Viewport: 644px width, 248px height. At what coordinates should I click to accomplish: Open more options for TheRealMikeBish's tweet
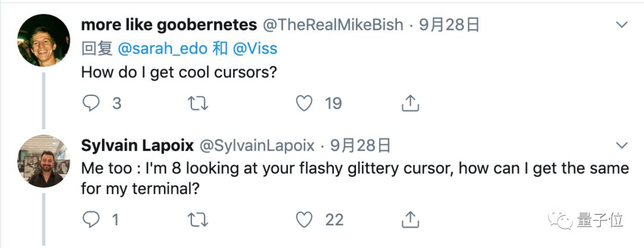(x=621, y=25)
